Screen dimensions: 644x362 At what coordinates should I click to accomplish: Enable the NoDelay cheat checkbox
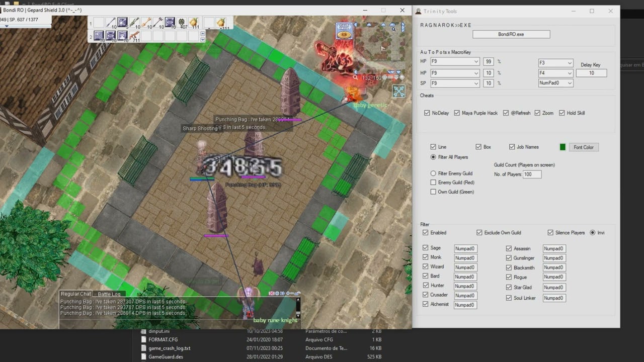[x=427, y=113]
